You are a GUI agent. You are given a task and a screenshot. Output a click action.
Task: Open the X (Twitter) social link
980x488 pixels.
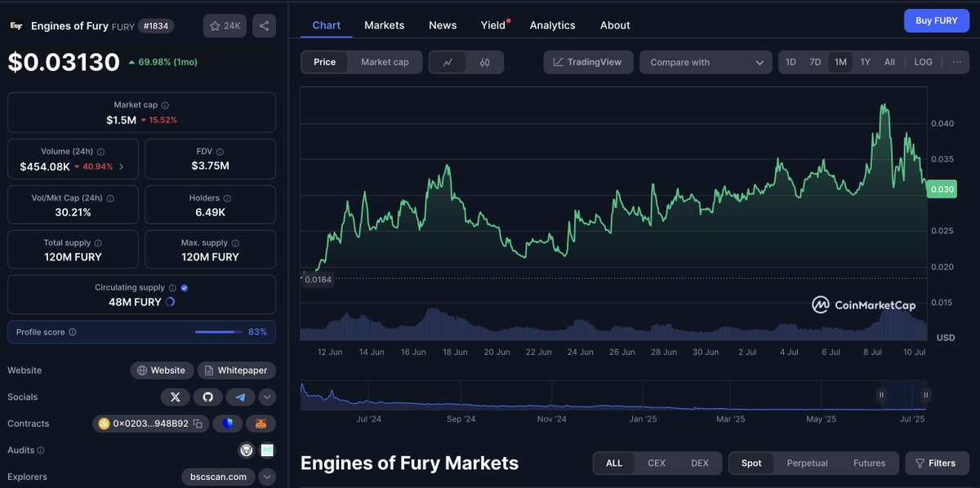click(x=175, y=397)
